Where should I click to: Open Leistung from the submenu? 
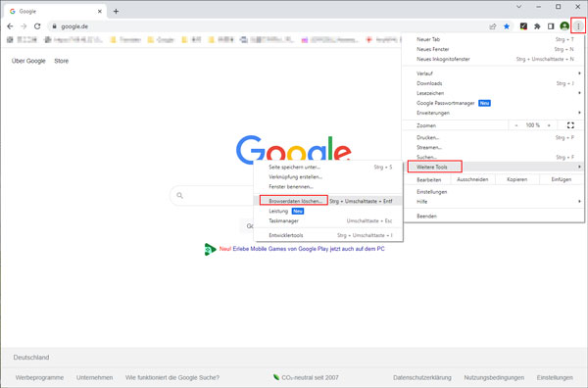[328, 211]
